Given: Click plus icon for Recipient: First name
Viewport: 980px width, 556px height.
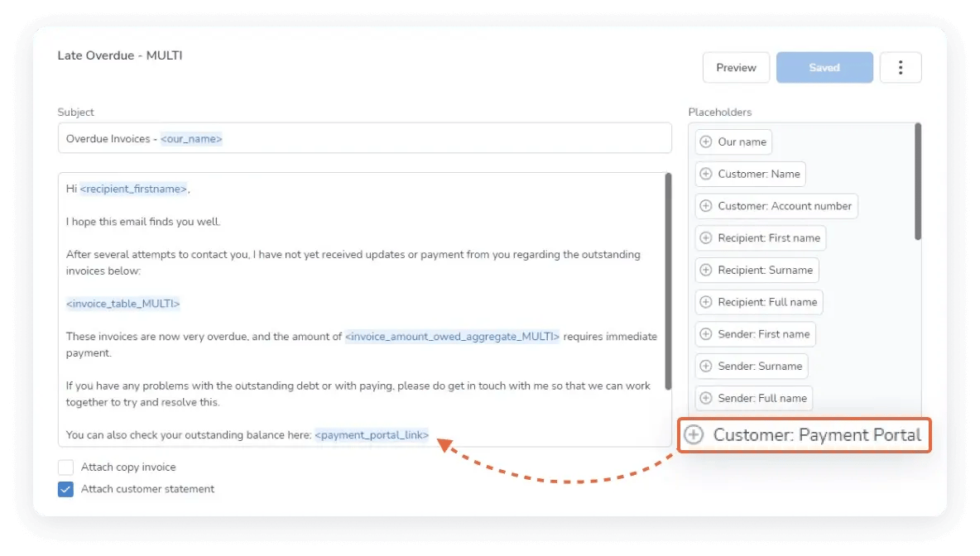Looking at the screenshot, I should (x=706, y=238).
